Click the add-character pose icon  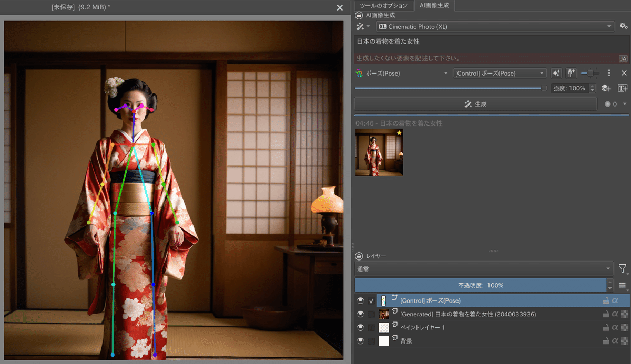coord(571,73)
